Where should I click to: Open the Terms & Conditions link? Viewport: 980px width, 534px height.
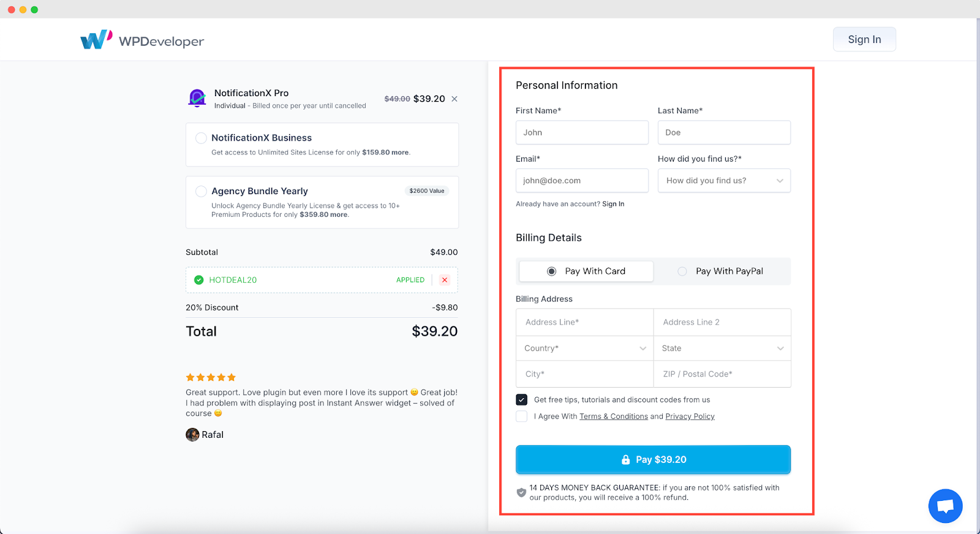[x=614, y=416]
